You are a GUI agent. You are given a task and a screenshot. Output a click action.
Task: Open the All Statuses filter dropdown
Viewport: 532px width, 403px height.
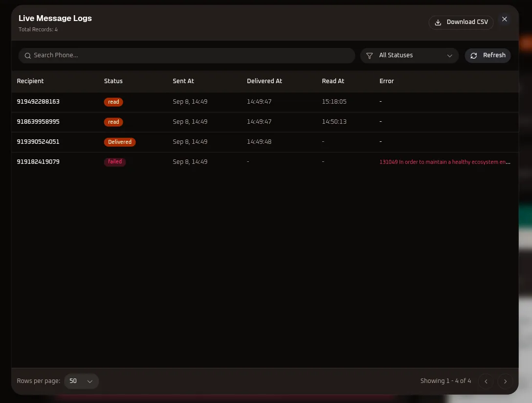point(410,56)
